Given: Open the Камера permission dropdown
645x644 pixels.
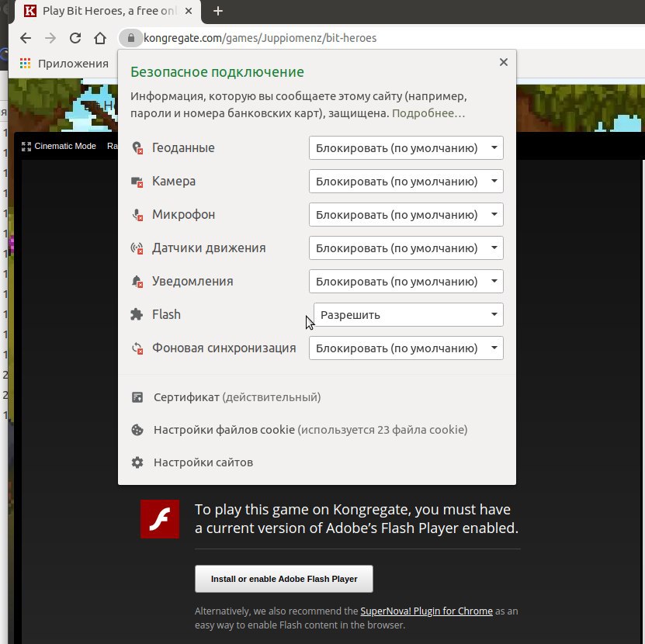Looking at the screenshot, I should pyautogui.click(x=406, y=182).
